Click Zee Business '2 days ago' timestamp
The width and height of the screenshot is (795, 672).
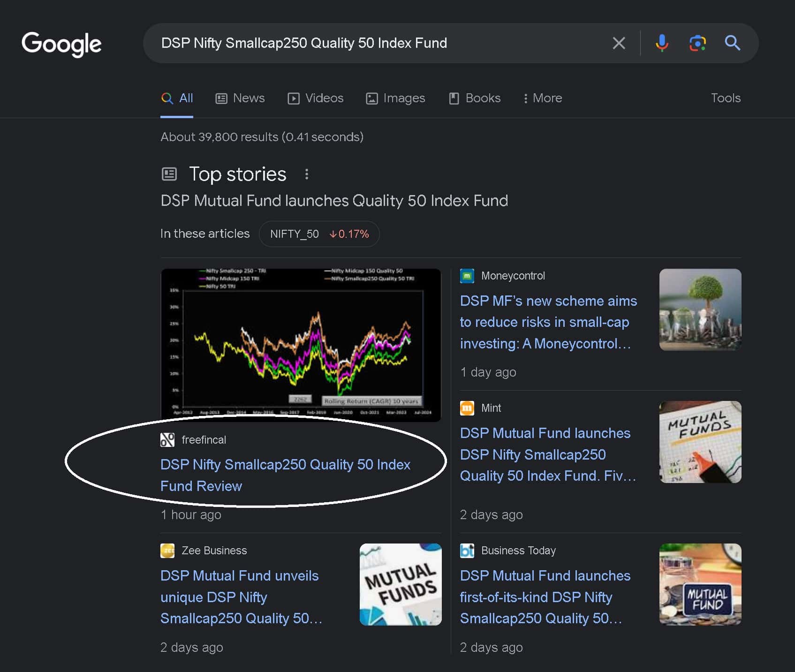(192, 648)
